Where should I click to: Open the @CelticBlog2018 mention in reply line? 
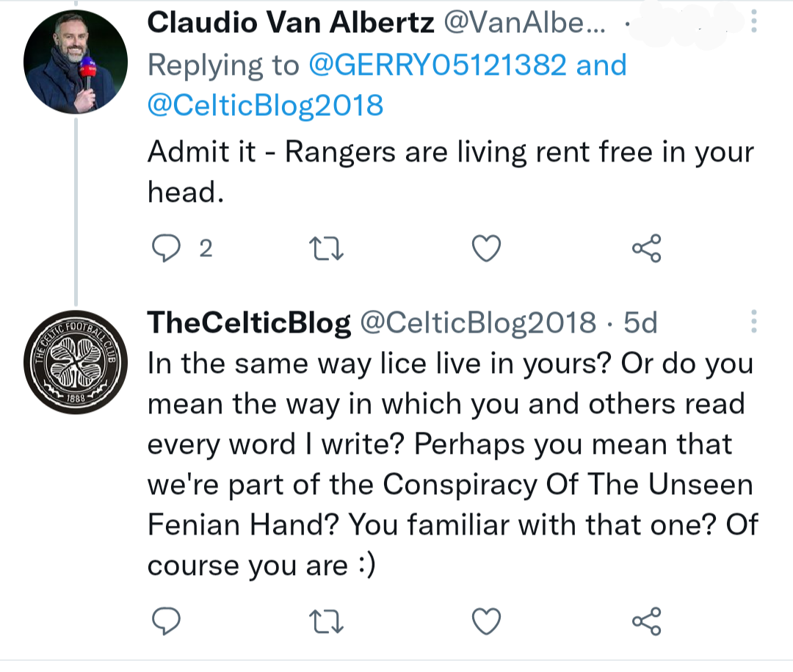tap(266, 106)
